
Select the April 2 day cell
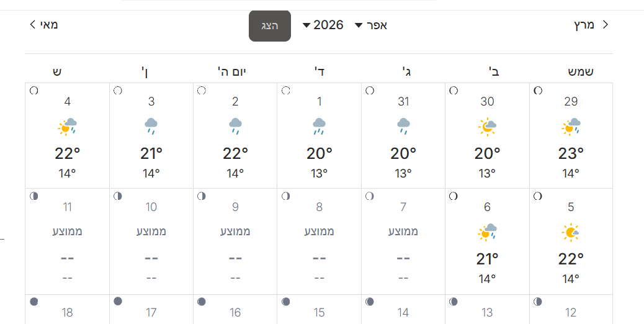[235, 135]
